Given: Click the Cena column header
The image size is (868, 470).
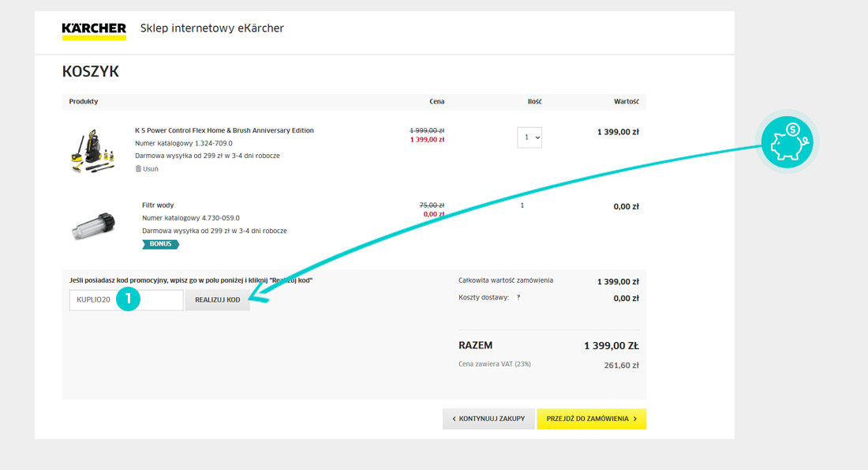Looking at the screenshot, I should click(x=437, y=101).
